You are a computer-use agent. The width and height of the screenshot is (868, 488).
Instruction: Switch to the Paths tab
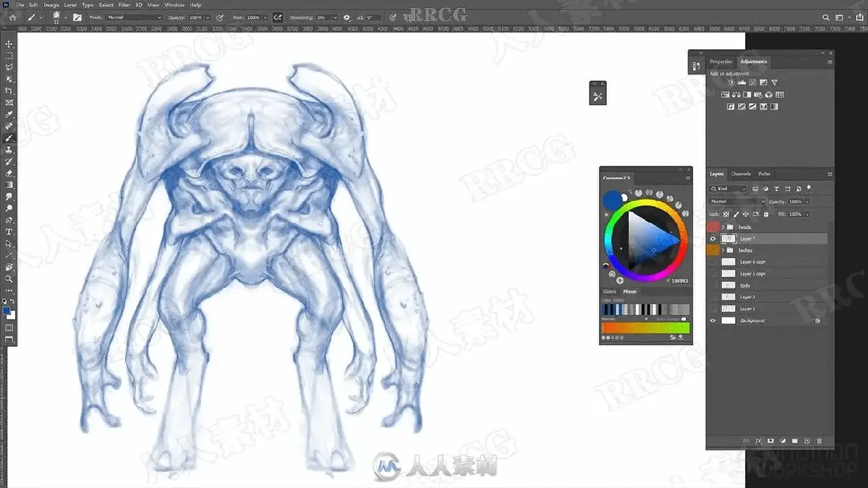pos(764,174)
